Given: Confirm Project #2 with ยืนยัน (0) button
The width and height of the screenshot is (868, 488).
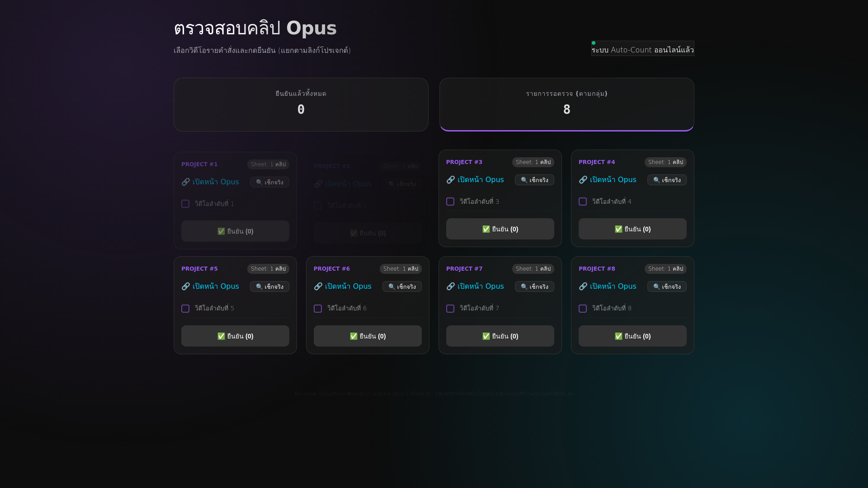Looking at the screenshot, I should pos(368,233).
